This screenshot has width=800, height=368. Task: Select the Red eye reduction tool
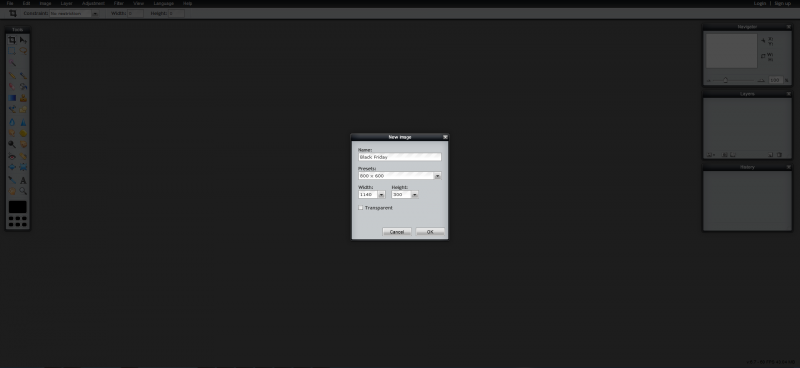pos(12,157)
